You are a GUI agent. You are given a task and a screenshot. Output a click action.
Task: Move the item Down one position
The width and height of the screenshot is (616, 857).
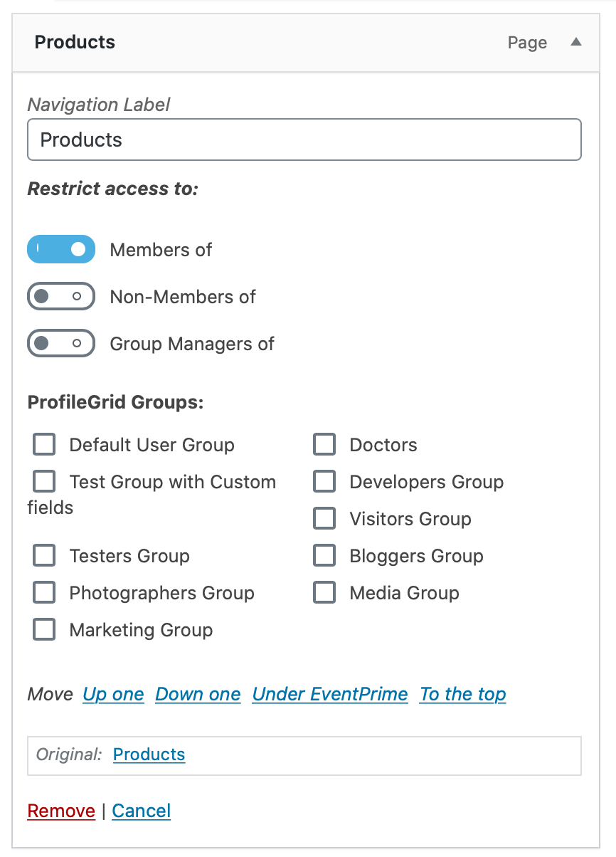(197, 694)
